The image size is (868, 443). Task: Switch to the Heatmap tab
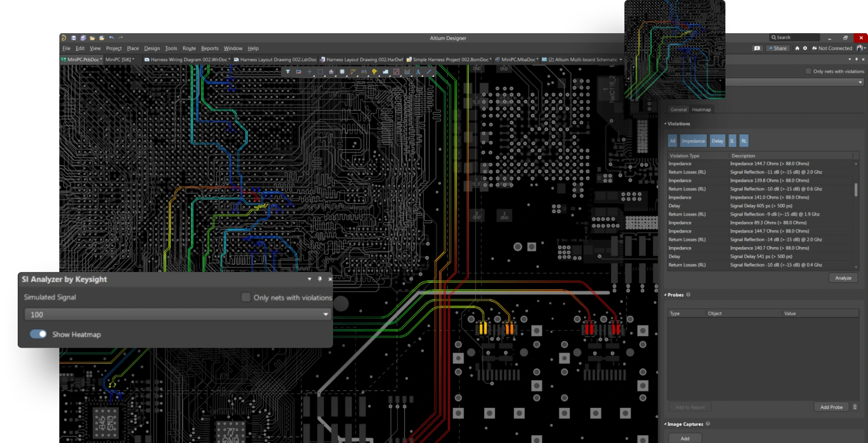point(701,109)
